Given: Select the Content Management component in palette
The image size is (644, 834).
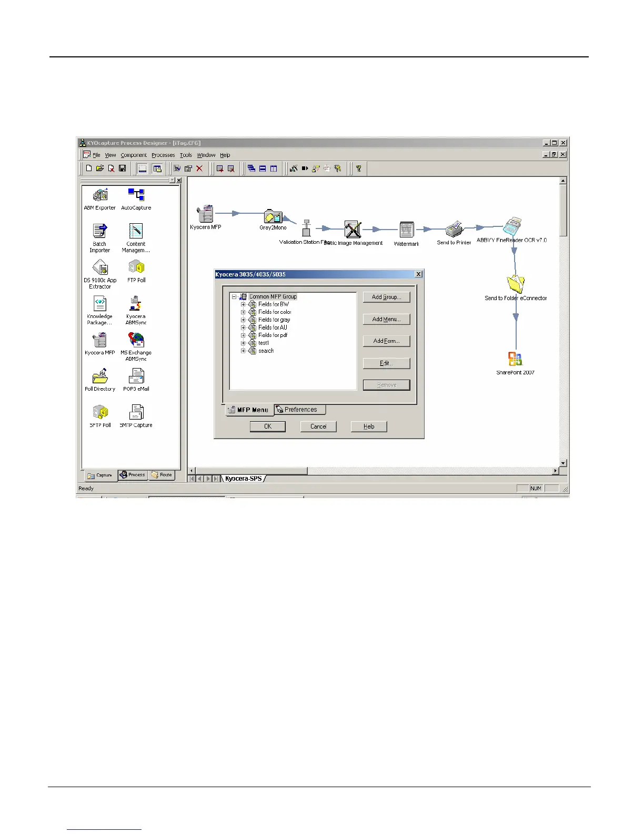Looking at the screenshot, I should coord(136,238).
